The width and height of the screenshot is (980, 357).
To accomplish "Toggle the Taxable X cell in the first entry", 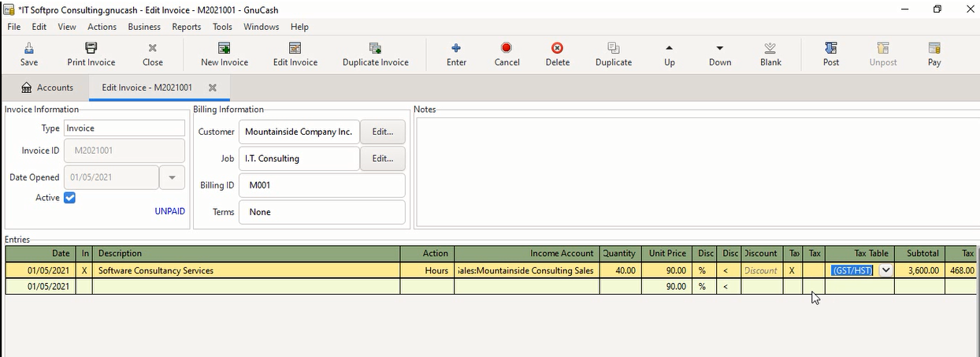I will (x=793, y=270).
